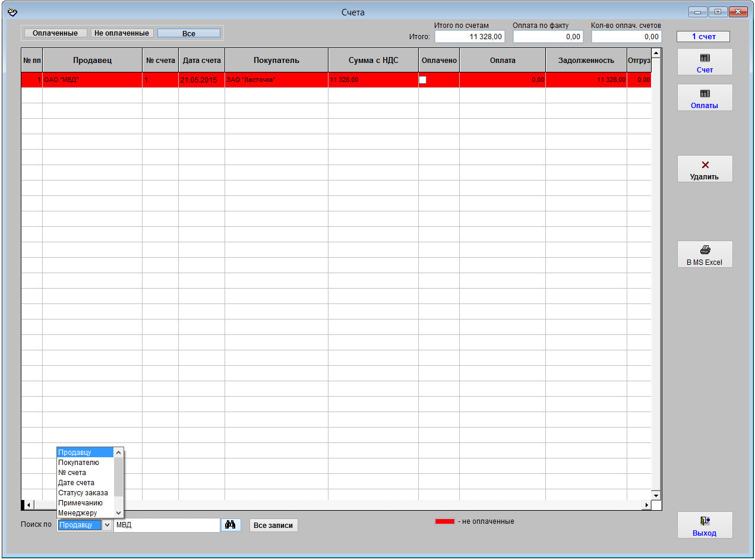Click the Покупатель column header

click(x=277, y=60)
